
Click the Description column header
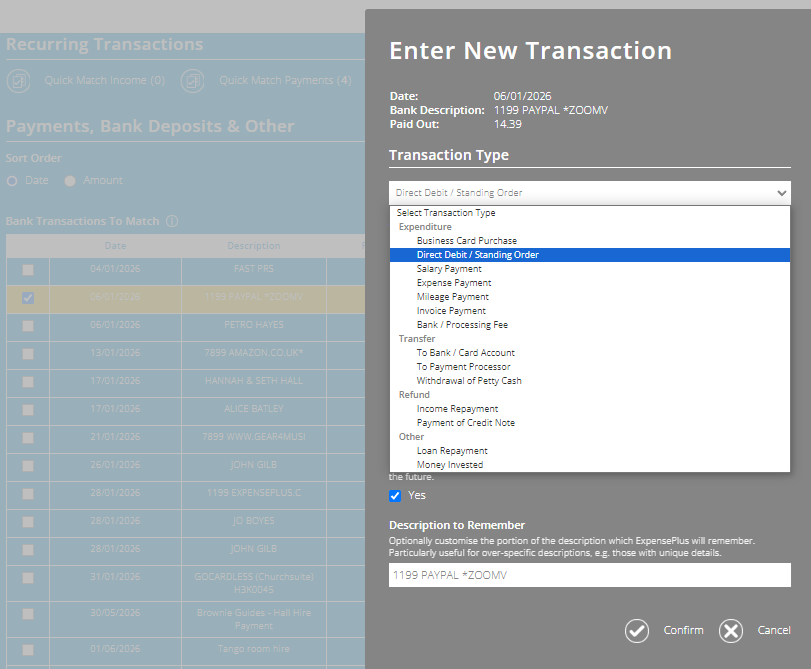coord(253,246)
